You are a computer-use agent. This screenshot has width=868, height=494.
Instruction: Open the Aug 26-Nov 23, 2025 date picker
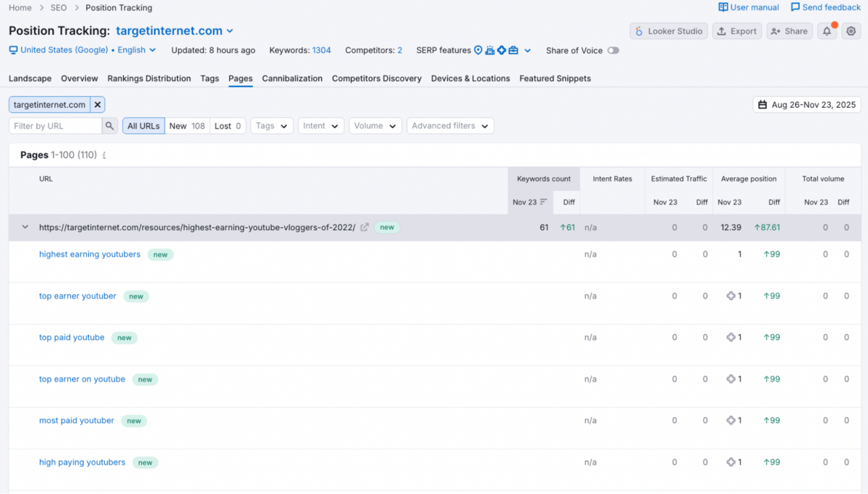point(807,105)
